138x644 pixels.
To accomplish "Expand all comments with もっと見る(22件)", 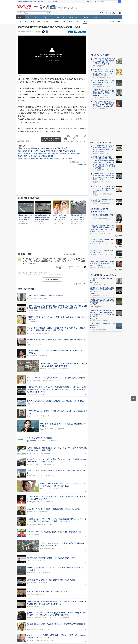I will click(x=52, y=279).
